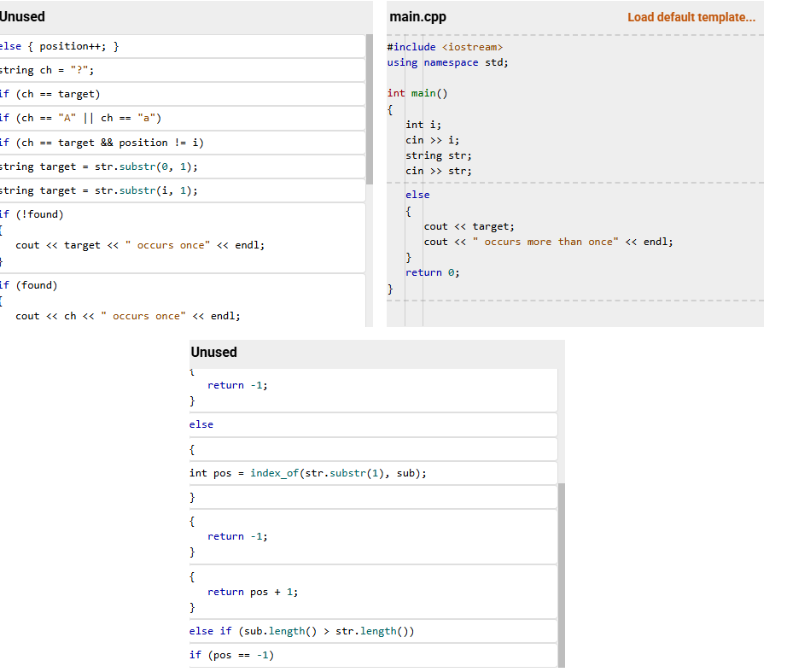Select the 'if (found)' cout ch block

click(x=182, y=301)
